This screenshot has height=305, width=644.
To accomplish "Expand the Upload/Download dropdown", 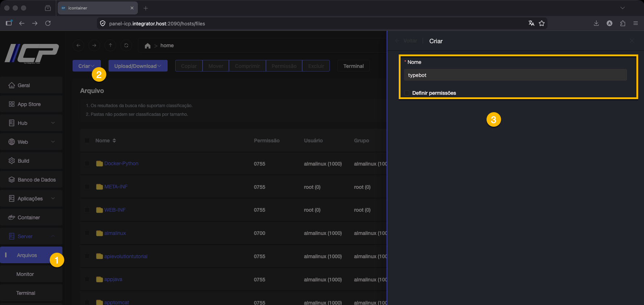I will click(x=138, y=66).
